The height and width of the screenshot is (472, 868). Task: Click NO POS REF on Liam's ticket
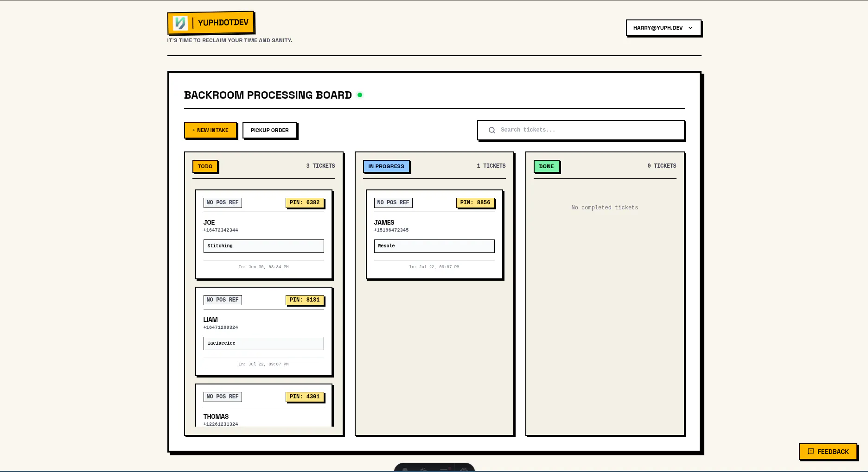(x=223, y=300)
